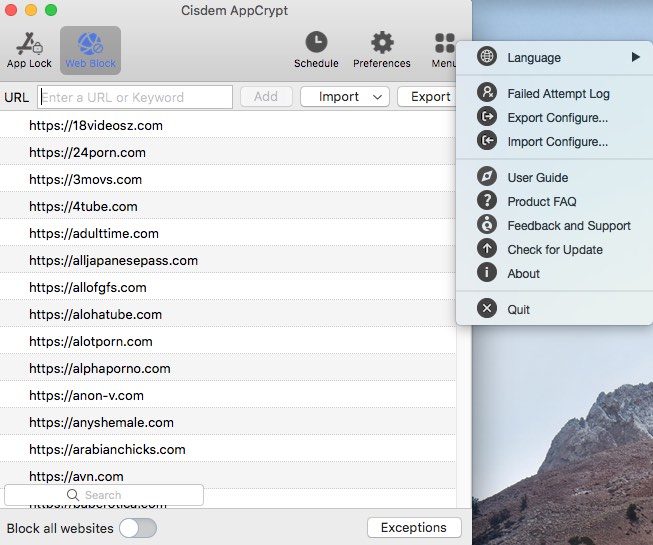The width and height of the screenshot is (653, 545).
Task: Select https://3movs.com row
Action: tap(227, 179)
